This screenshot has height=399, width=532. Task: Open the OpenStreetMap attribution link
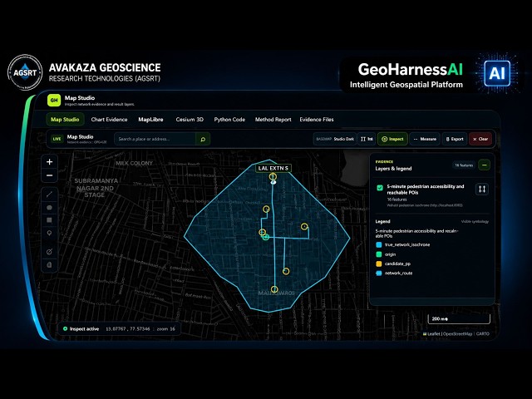tap(458, 334)
